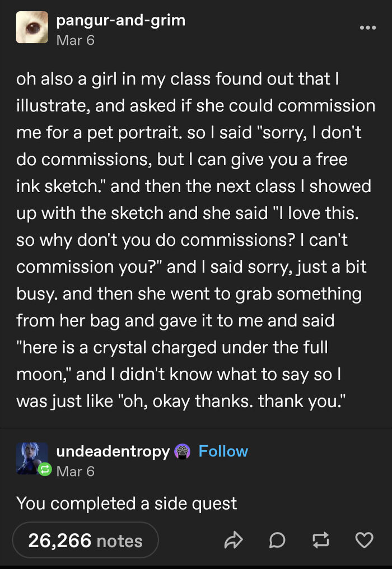This screenshot has width=392, height=569.
Task: Reblog the post via the reblog arrows icon
Action: pyautogui.click(x=320, y=540)
